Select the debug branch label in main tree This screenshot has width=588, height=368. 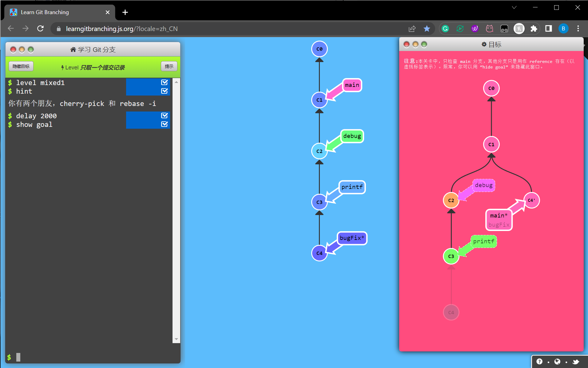click(x=352, y=136)
